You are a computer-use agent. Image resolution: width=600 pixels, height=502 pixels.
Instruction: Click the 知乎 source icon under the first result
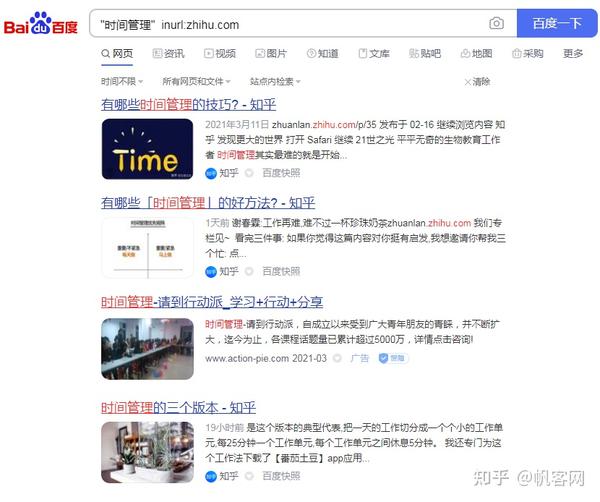click(x=211, y=173)
